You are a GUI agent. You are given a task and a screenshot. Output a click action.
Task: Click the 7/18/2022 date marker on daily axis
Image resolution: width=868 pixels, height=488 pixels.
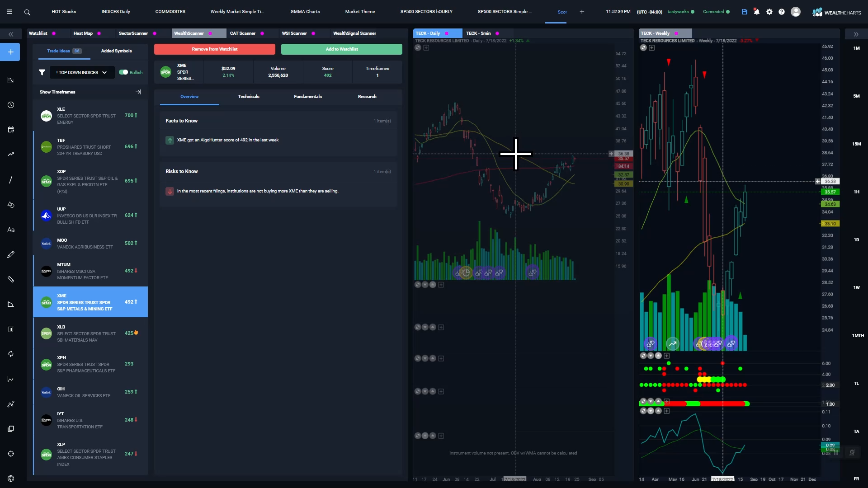(515, 479)
